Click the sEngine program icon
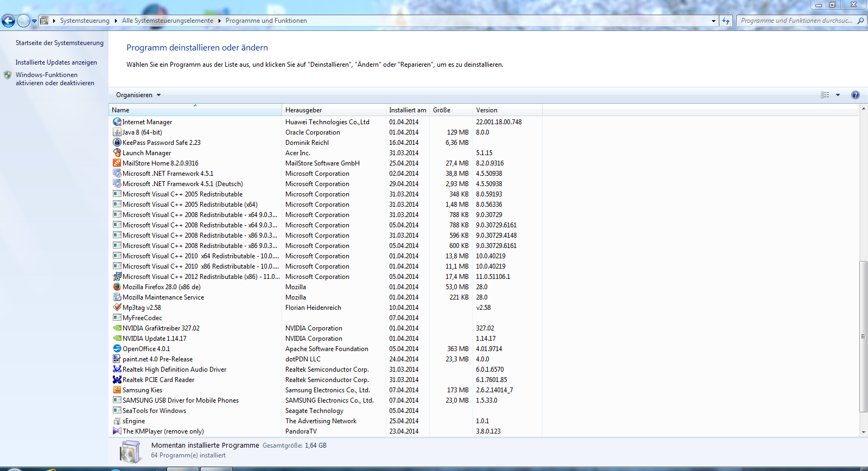The height and width of the screenshot is (471, 868). [117, 421]
